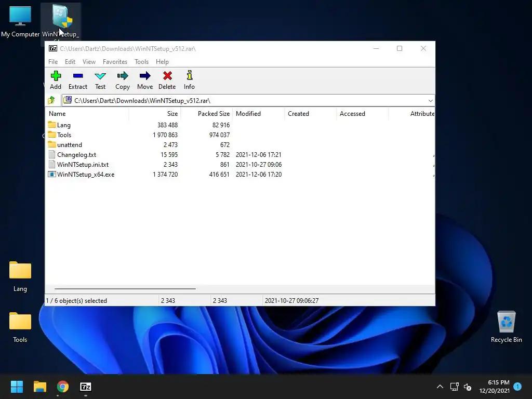Image resolution: width=532 pixels, height=399 pixels.
Task: Go up one folder level icon
Action: point(51,100)
